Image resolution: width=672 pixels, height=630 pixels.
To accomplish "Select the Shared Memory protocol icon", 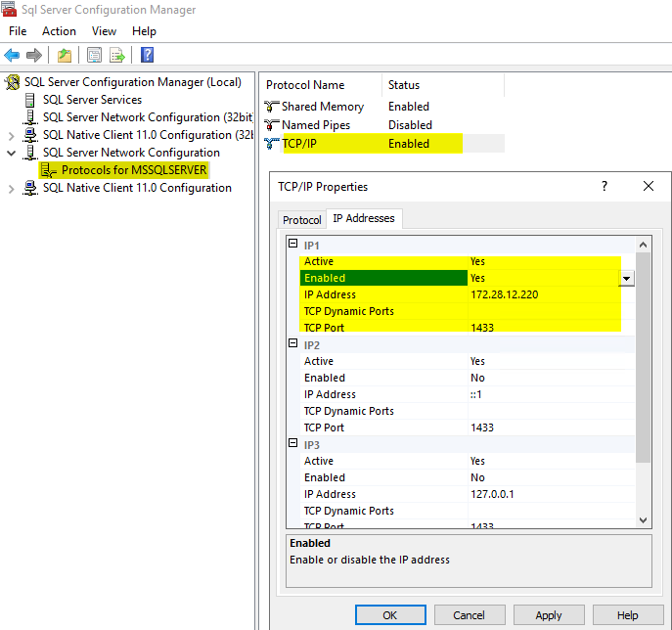I will (272, 107).
